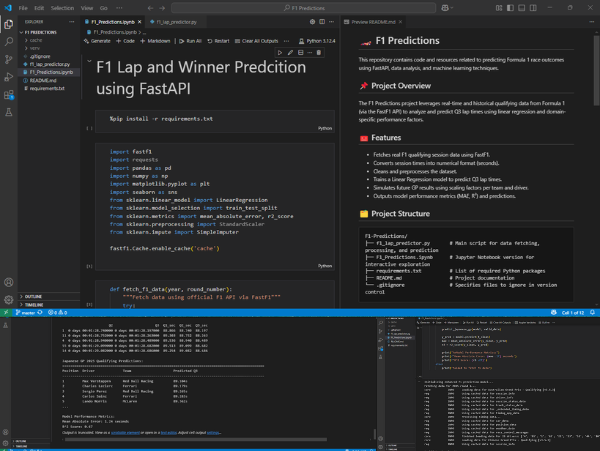Add a Markdown cell
The image size is (600, 451).
[x=155, y=41]
